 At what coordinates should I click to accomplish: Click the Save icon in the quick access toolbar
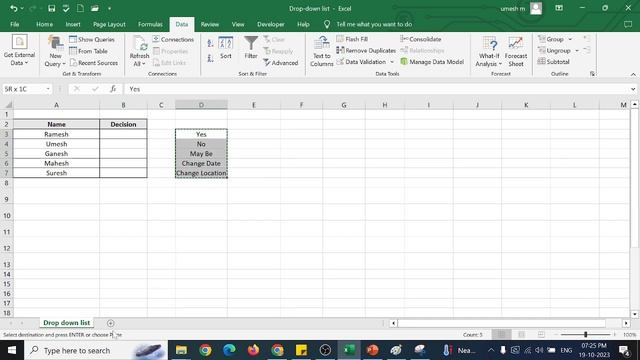(x=51, y=8)
